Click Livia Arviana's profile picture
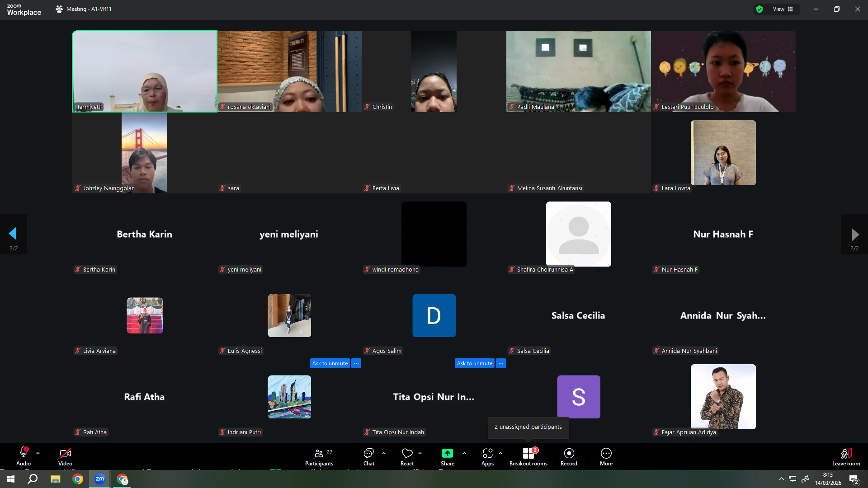Screen dimensions: 868x488 (x=145, y=315)
